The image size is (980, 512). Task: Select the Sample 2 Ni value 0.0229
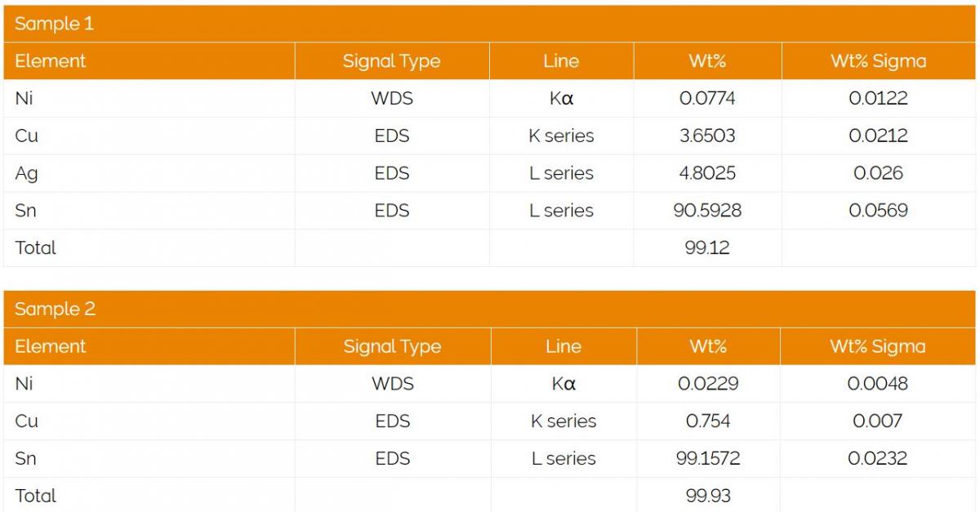(x=708, y=384)
